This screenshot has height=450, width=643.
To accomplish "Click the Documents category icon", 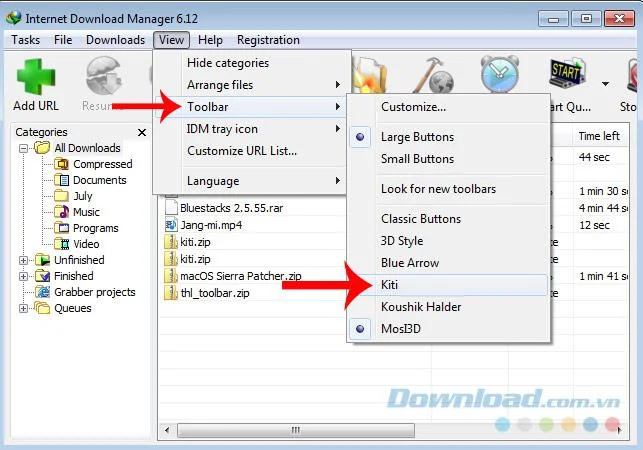I will click(x=62, y=180).
